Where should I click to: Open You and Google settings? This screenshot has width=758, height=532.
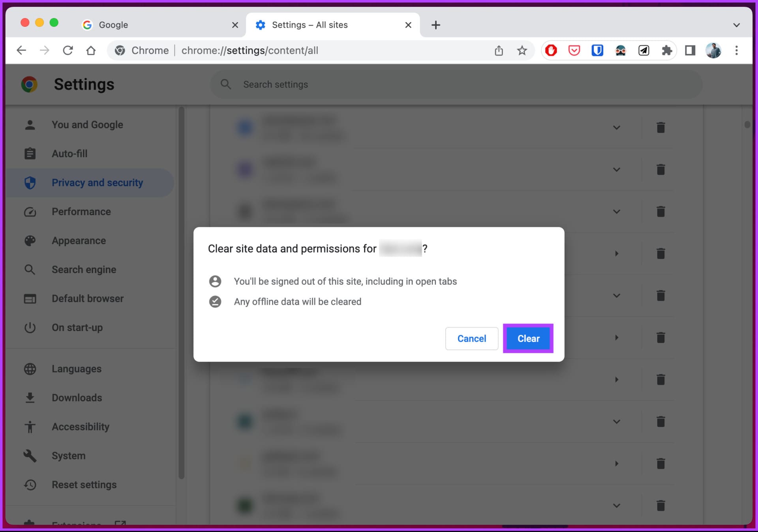pyautogui.click(x=90, y=125)
